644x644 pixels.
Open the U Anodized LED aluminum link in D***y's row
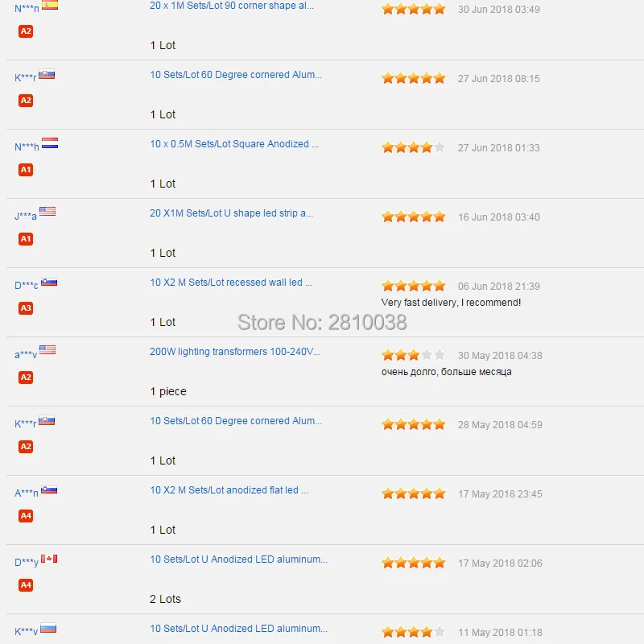(x=238, y=559)
